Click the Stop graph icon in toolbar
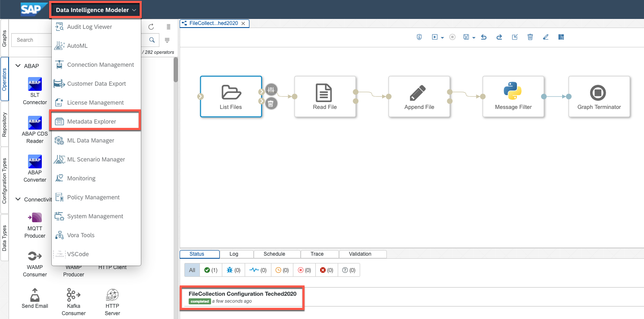Image resolution: width=644 pixels, height=319 pixels. [x=452, y=37]
